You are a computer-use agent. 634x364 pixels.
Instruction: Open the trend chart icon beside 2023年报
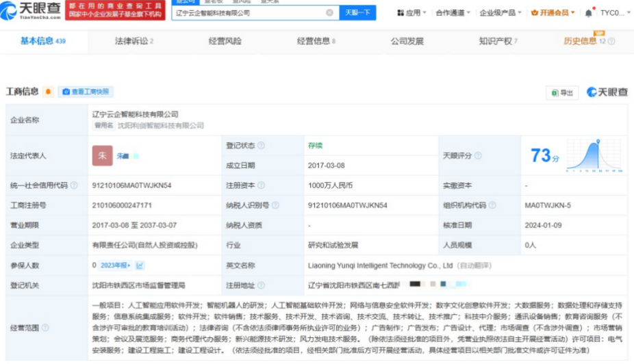[140, 265]
